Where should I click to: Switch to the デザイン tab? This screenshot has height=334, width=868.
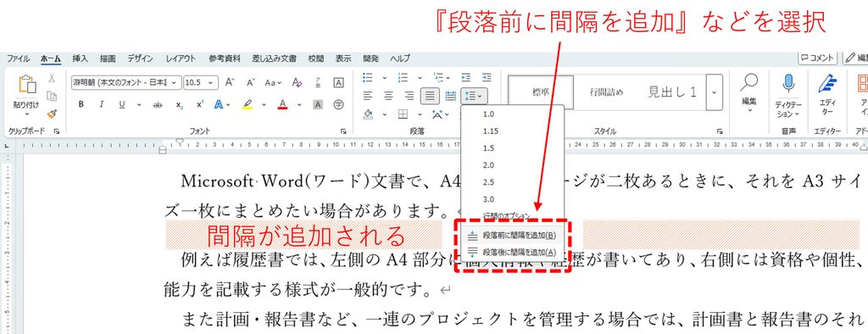point(141,58)
